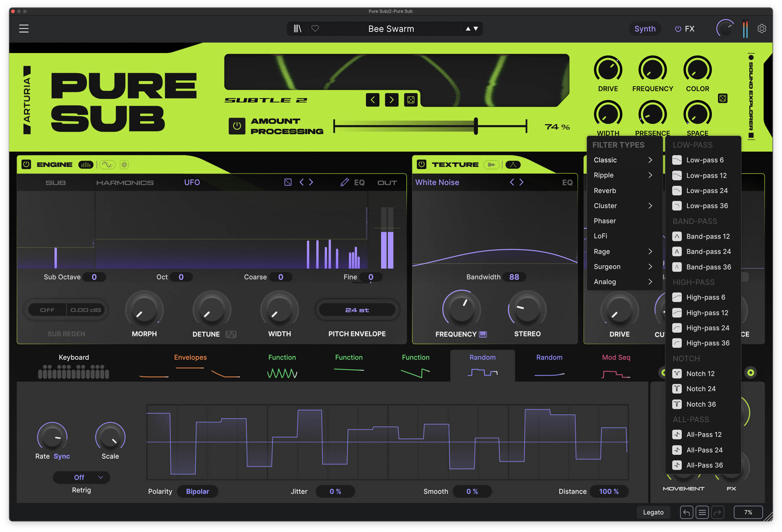Open the Retrig Off dropdown

(81, 477)
